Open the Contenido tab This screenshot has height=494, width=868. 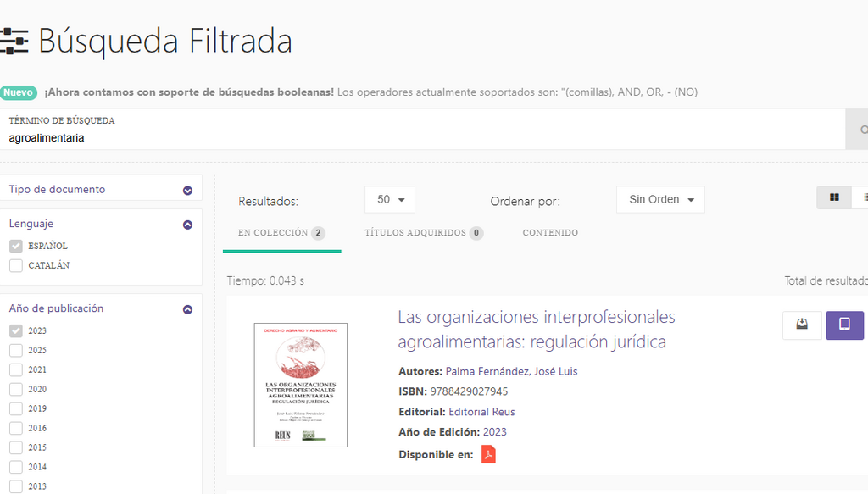click(550, 233)
